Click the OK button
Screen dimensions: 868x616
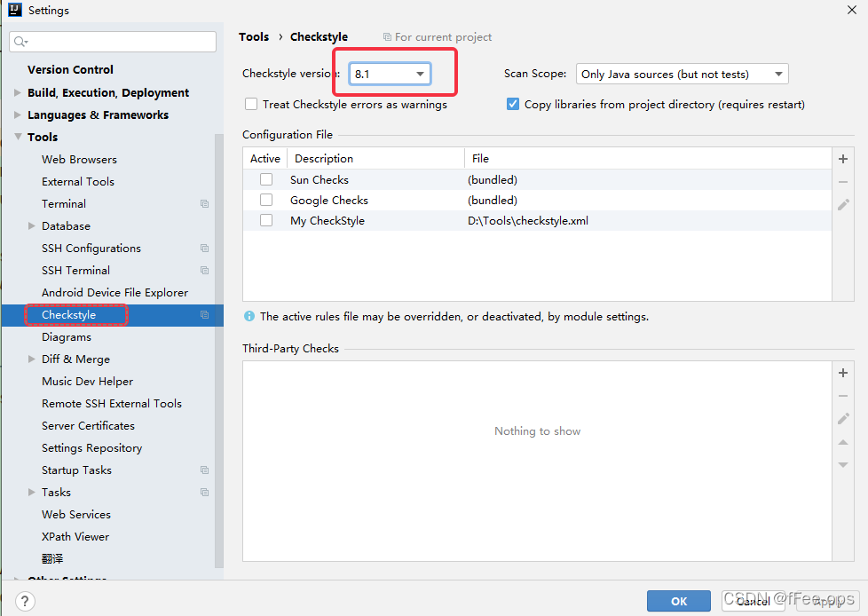pyautogui.click(x=679, y=601)
